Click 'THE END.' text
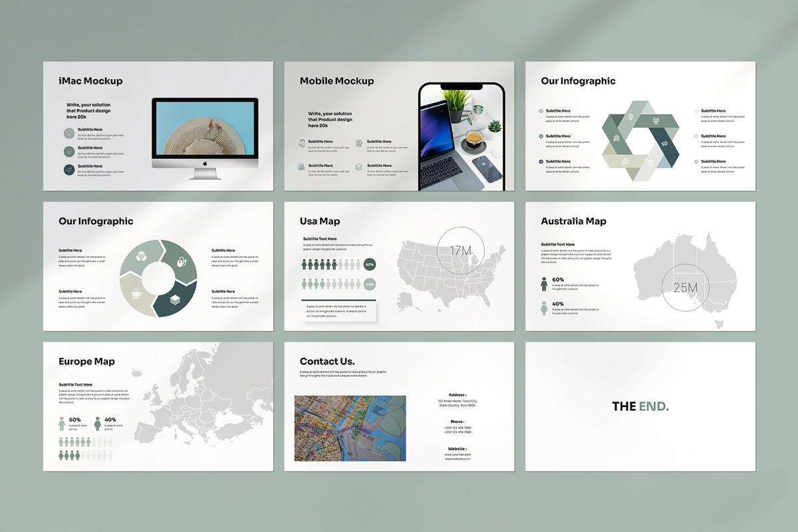This screenshot has width=798, height=532. [x=640, y=406]
